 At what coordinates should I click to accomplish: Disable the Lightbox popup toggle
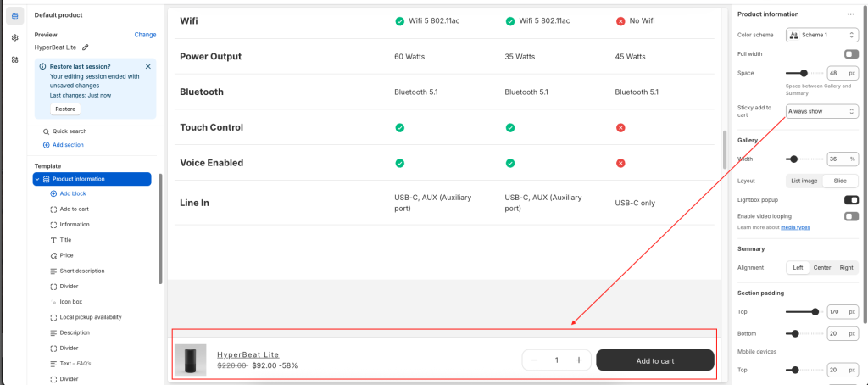point(851,200)
